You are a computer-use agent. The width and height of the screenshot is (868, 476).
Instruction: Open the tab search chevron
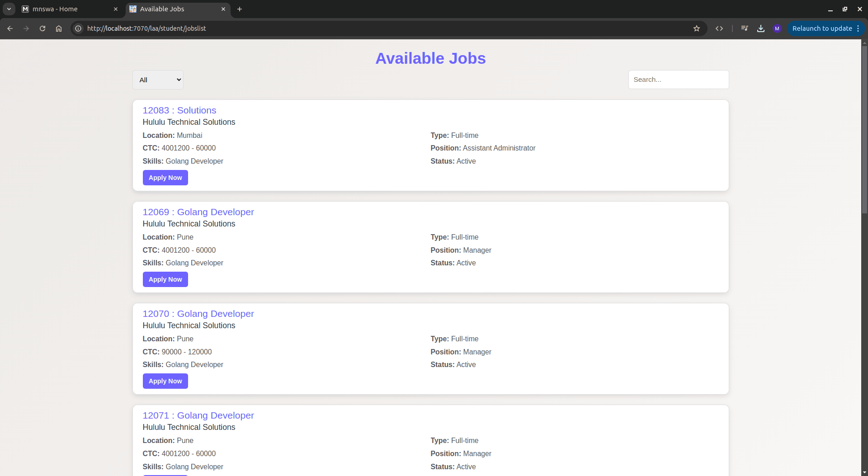point(9,9)
